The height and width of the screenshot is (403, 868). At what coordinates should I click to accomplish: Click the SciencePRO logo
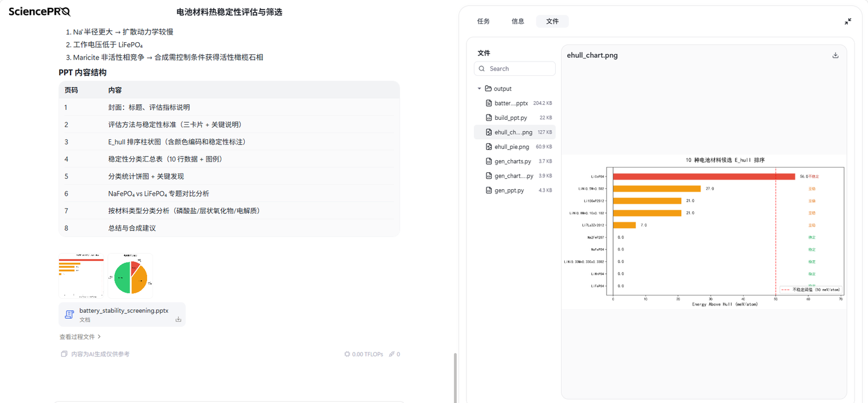point(39,11)
